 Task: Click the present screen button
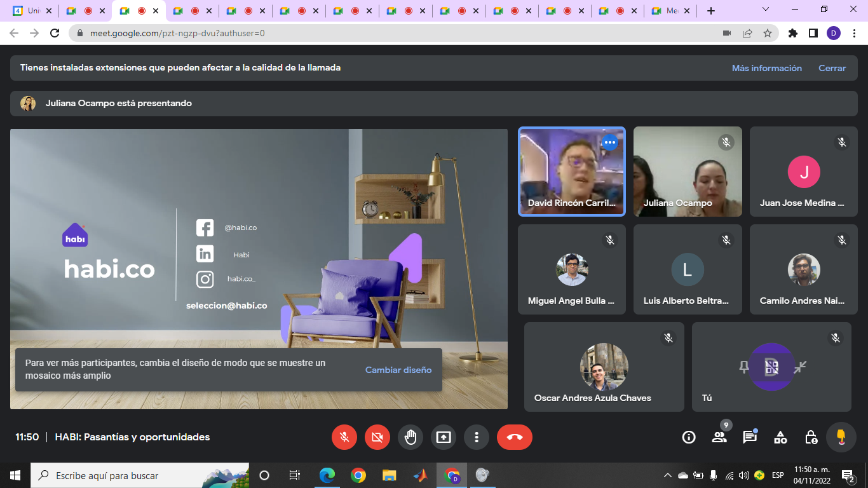point(444,437)
